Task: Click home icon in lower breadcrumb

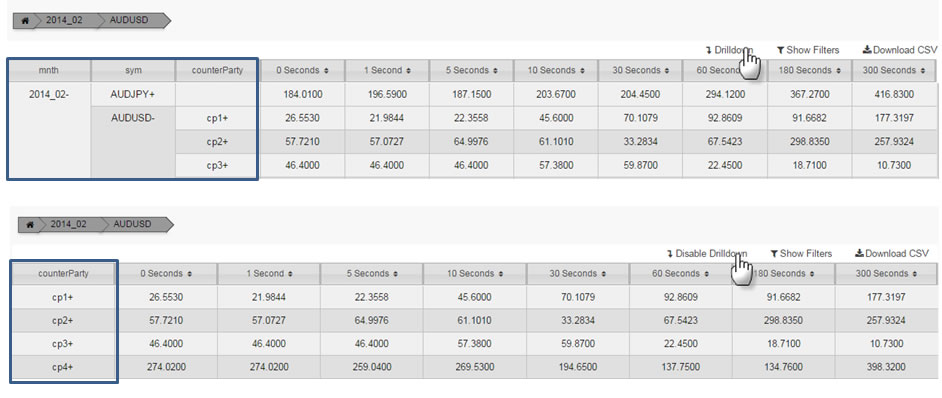Action: point(28,224)
